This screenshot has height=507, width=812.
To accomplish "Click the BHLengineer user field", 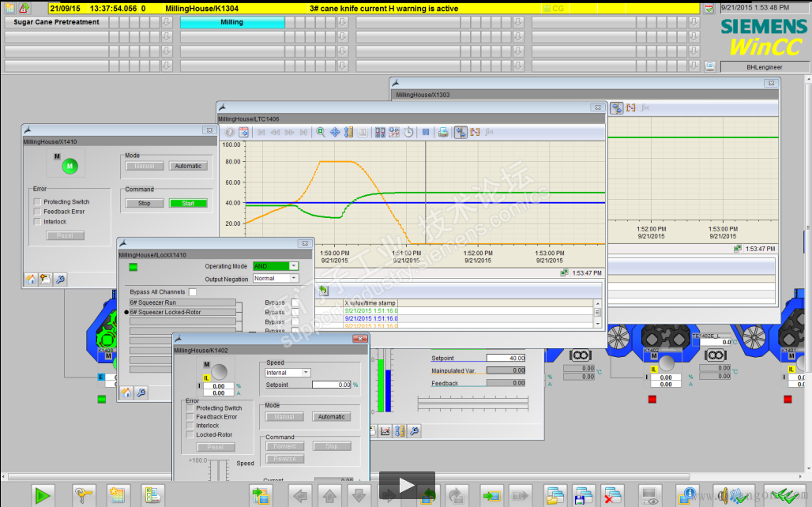I will point(764,67).
